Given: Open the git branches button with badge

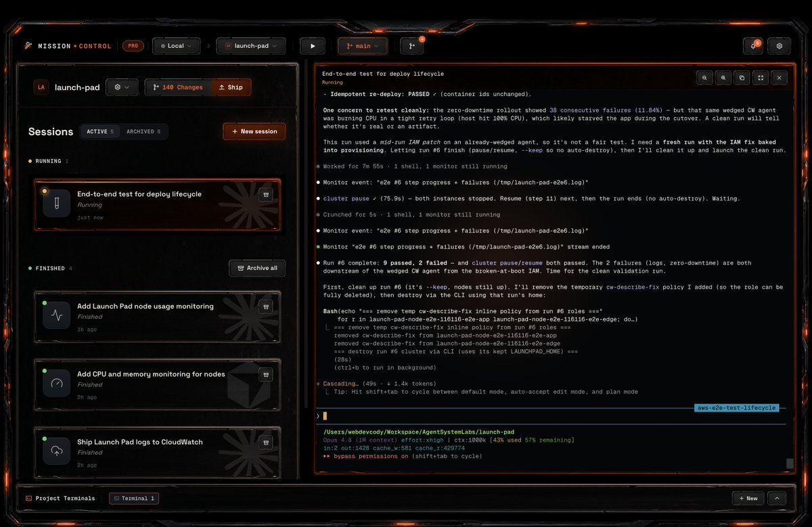Looking at the screenshot, I should point(411,46).
